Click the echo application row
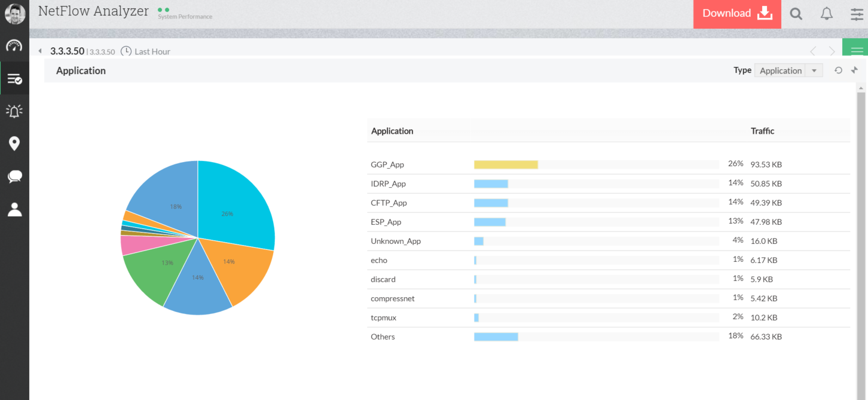Image resolution: width=868 pixels, height=400 pixels. (609, 260)
